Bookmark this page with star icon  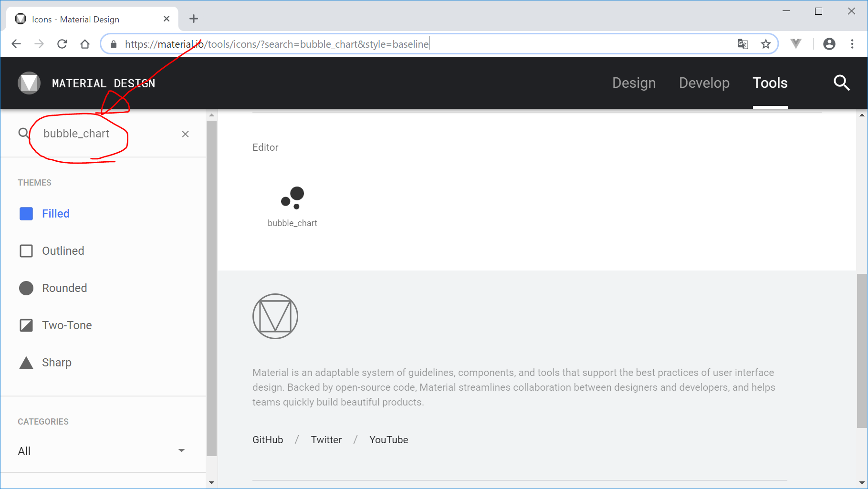pyautogui.click(x=766, y=44)
